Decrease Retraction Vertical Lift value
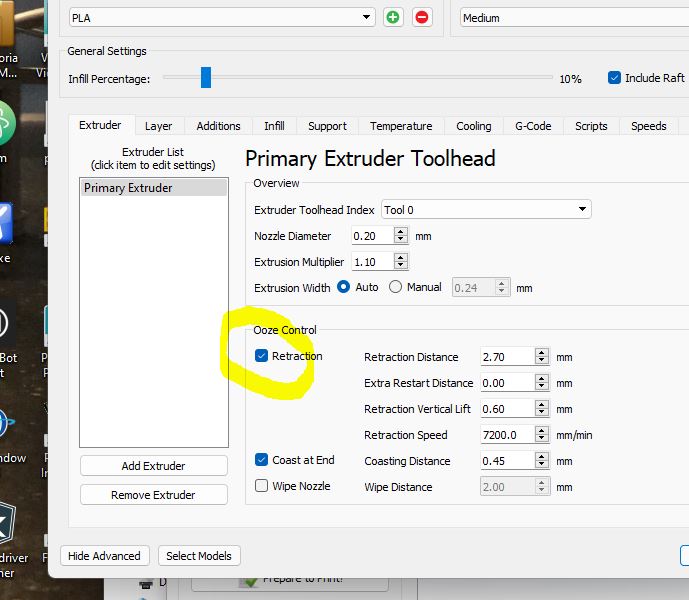 [x=542, y=413]
